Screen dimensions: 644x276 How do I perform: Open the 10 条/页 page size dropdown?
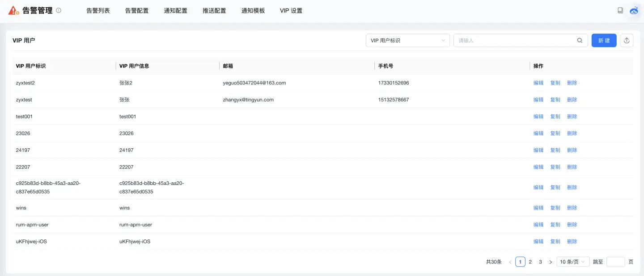572,262
